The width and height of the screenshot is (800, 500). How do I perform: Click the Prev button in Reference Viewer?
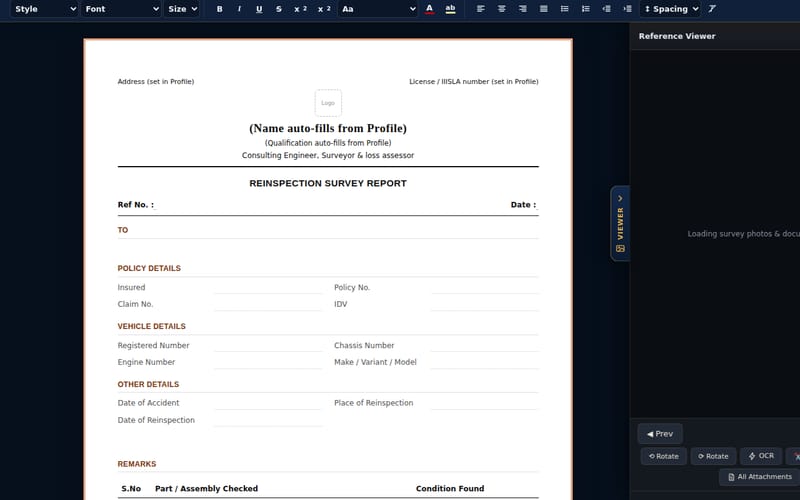coord(660,434)
